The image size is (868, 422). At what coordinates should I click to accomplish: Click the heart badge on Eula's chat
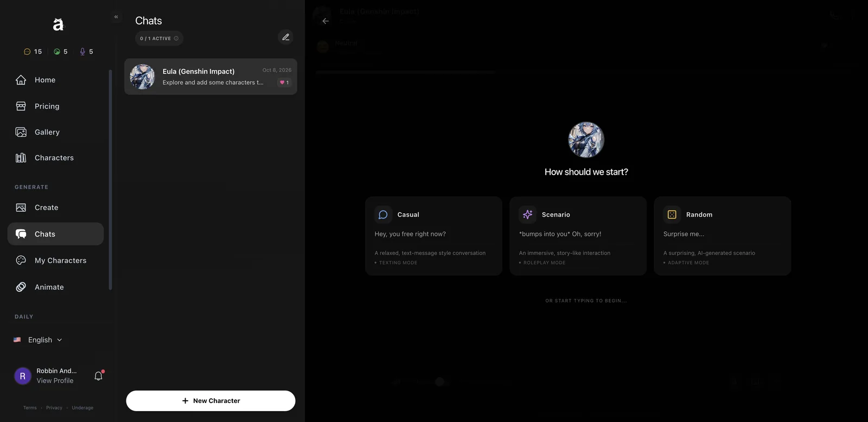[284, 82]
